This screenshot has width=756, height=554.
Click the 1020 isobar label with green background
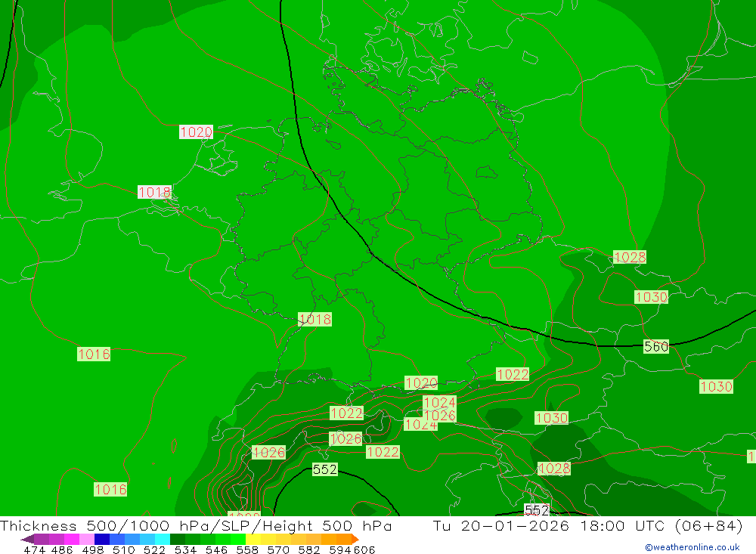pyautogui.click(x=421, y=383)
